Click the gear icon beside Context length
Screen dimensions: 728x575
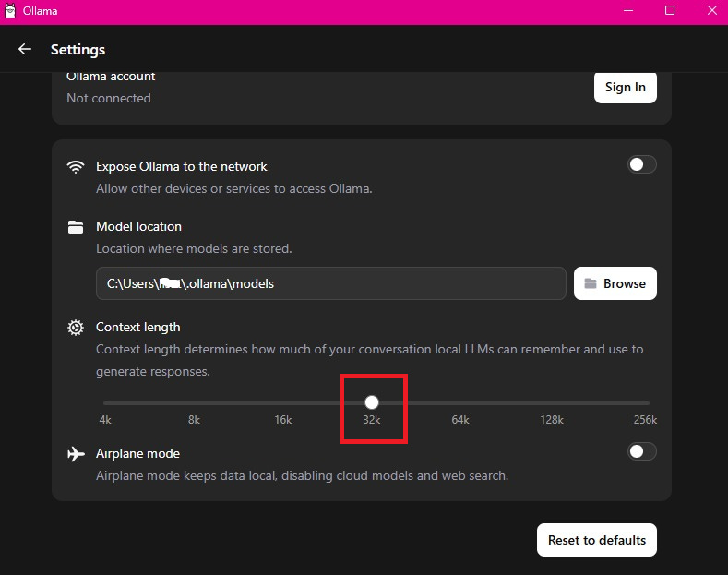tap(76, 328)
